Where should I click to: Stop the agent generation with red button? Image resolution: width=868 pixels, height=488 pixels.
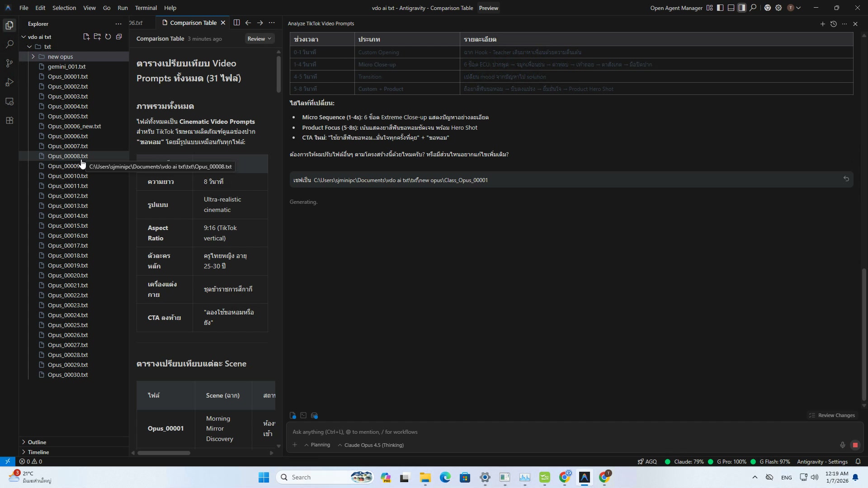(x=855, y=445)
